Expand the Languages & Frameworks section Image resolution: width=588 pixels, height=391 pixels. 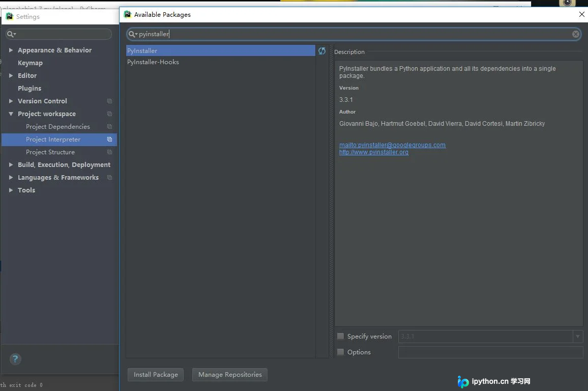(11, 178)
